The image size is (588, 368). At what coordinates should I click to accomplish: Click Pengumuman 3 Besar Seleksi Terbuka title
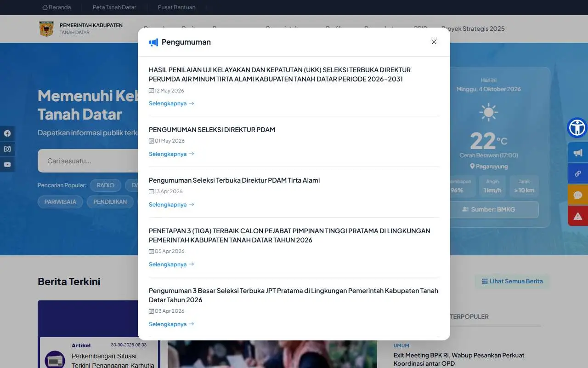click(294, 295)
